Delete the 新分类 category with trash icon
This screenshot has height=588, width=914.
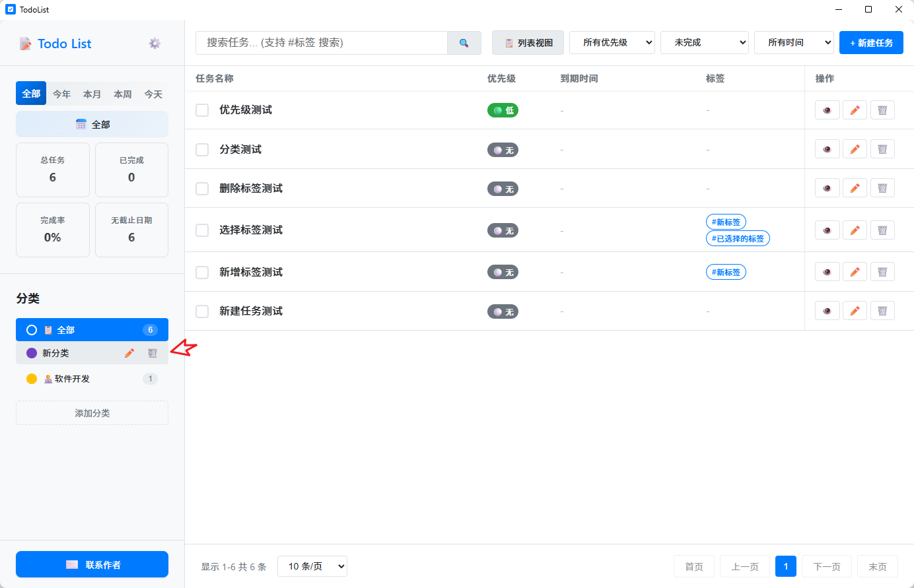pos(153,353)
